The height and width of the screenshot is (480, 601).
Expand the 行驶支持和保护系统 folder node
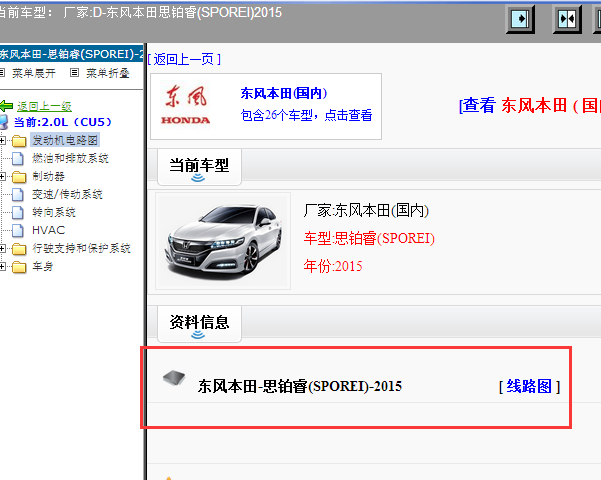(x=2, y=248)
